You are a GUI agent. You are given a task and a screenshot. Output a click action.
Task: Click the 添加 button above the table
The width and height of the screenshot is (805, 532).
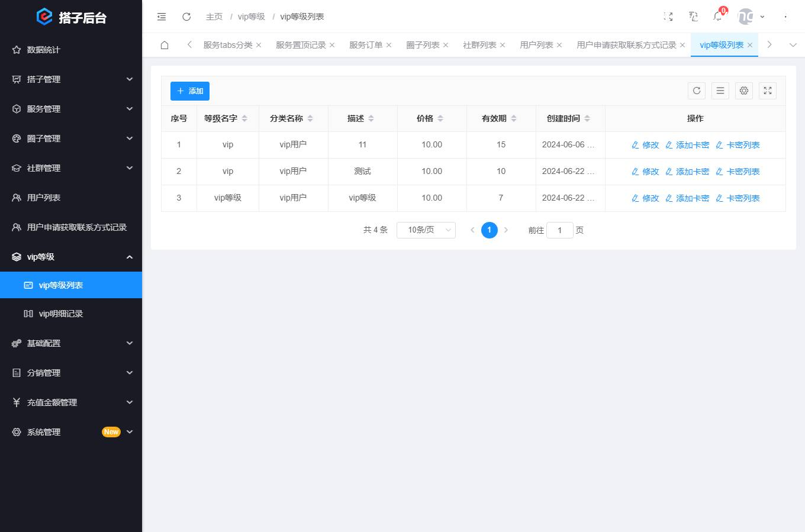pos(189,91)
